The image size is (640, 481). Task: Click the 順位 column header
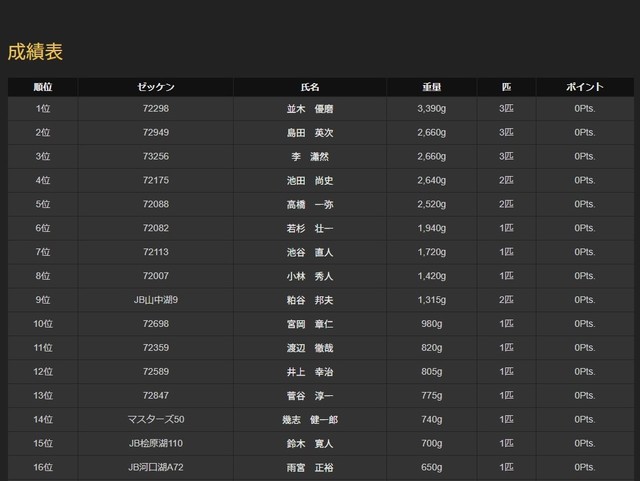(x=43, y=88)
